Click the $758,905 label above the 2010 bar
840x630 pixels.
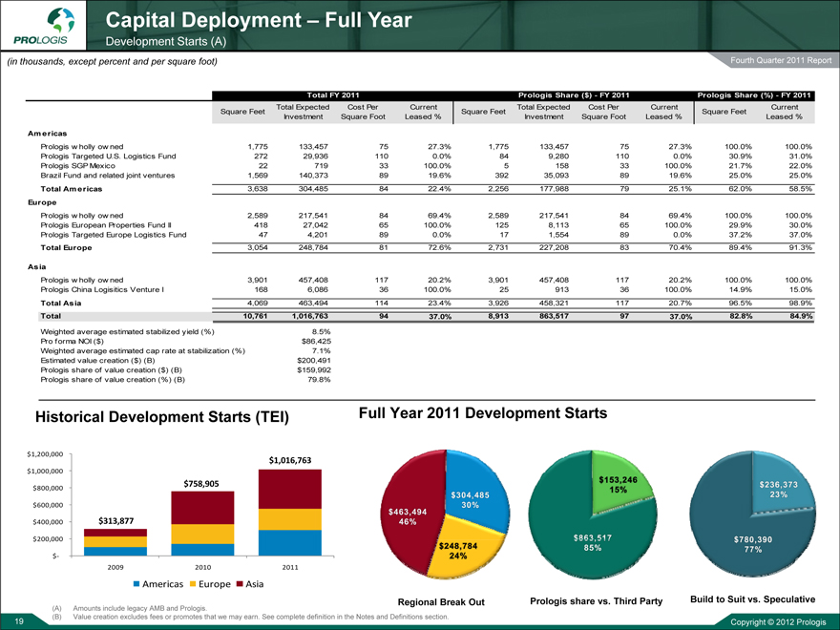click(202, 483)
